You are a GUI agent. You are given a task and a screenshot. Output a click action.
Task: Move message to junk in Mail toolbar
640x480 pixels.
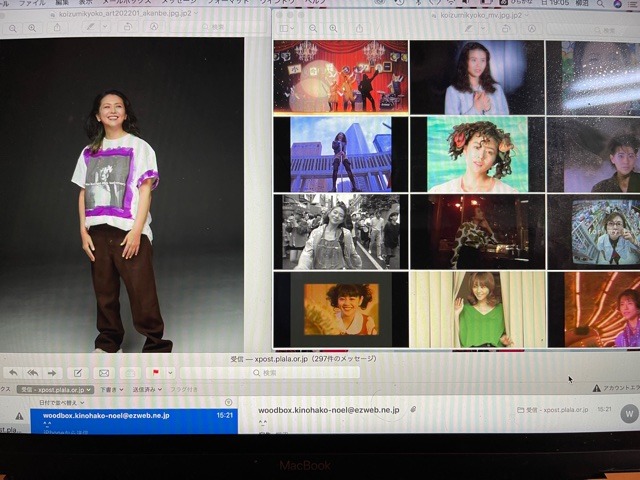point(130,373)
